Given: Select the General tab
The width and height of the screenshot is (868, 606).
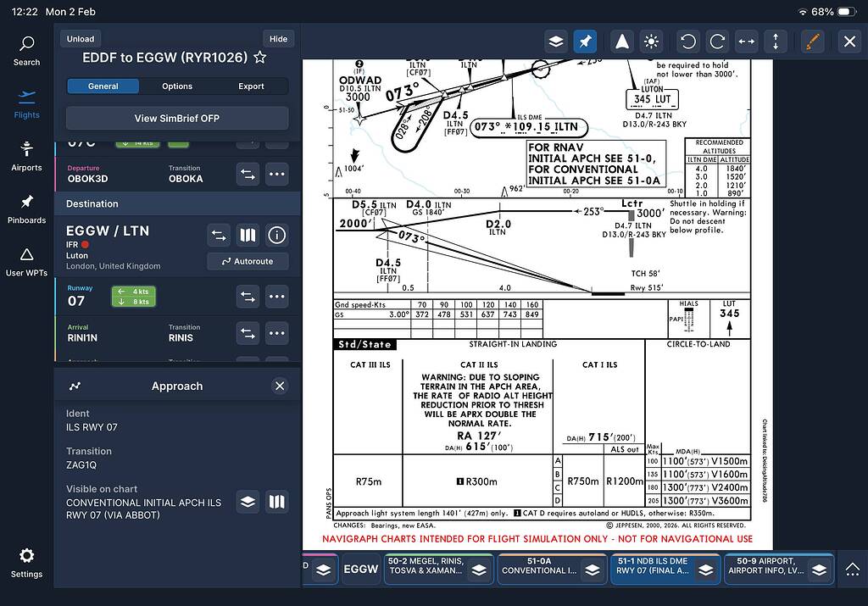Looking at the screenshot, I should (x=103, y=86).
